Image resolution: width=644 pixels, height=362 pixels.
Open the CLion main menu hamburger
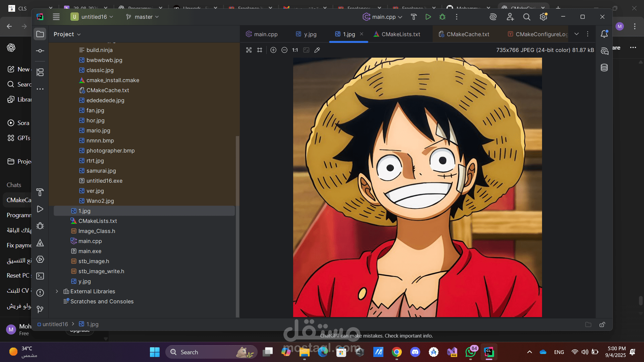click(x=56, y=17)
